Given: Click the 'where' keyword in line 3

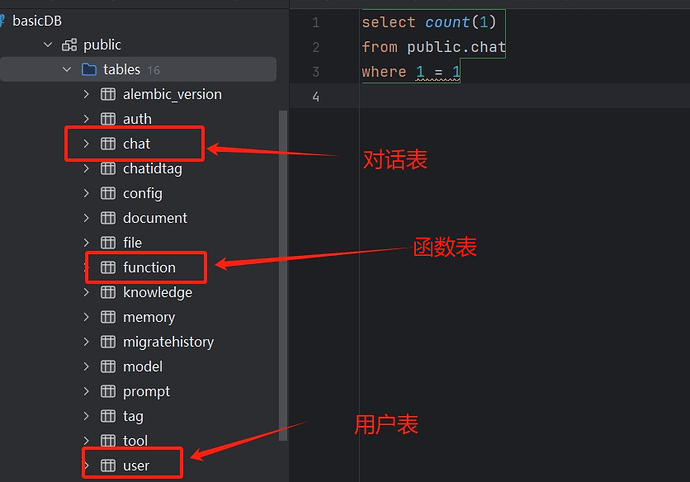Looking at the screenshot, I should pyautogui.click(x=384, y=71).
